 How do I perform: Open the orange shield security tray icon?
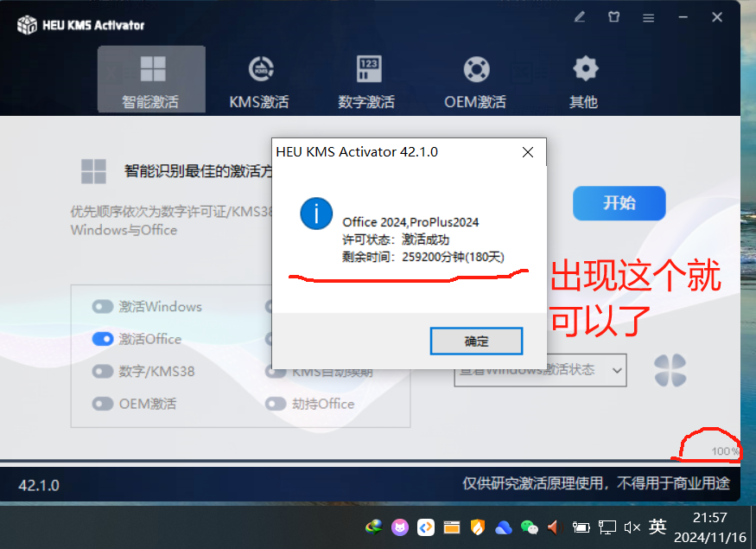coord(477,527)
